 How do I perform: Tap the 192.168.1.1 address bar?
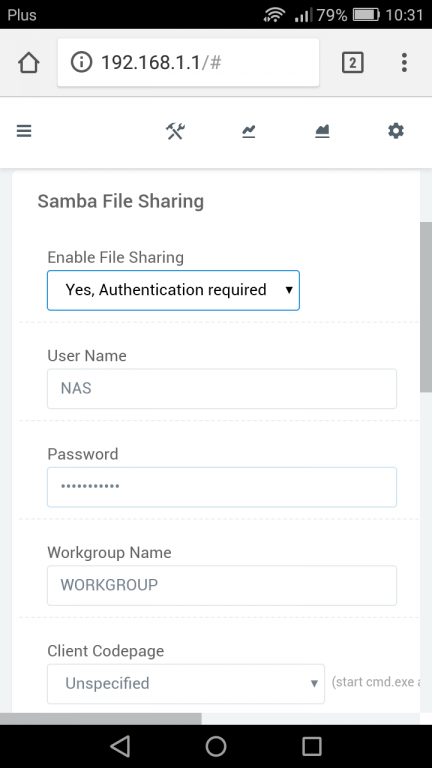pos(188,63)
